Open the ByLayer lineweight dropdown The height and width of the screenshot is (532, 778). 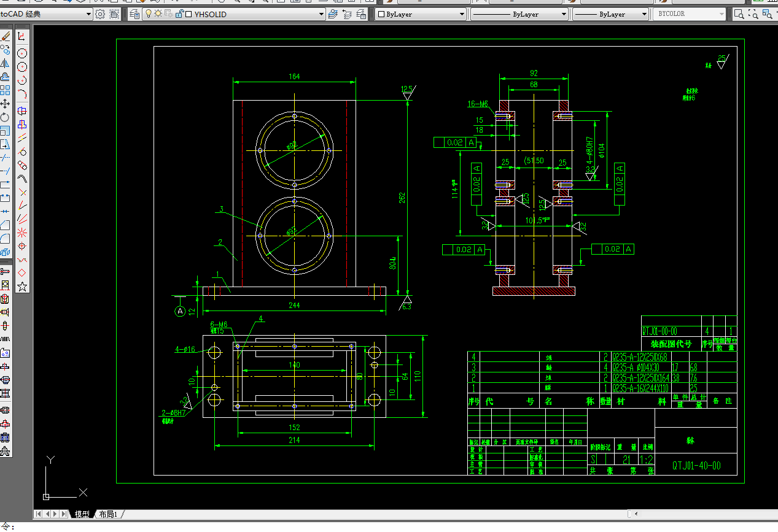click(x=611, y=14)
